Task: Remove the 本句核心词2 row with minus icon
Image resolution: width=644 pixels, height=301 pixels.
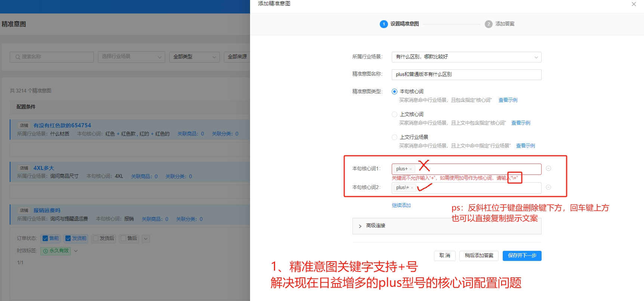Action: pos(548,187)
